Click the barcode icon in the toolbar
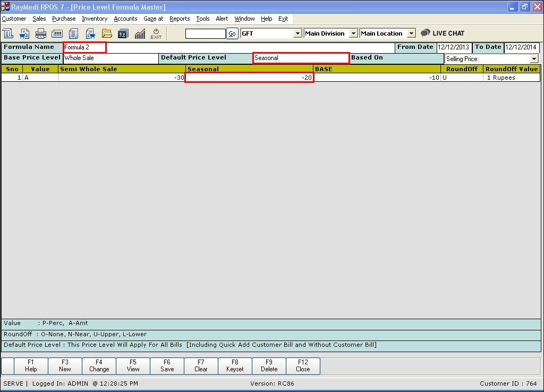544x392 pixels. [x=57, y=33]
